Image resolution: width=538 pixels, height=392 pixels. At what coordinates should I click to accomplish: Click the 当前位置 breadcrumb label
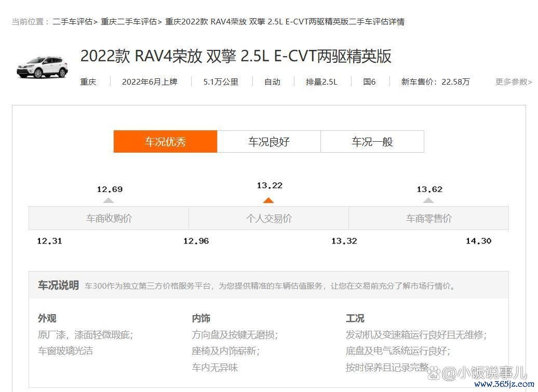(30, 22)
